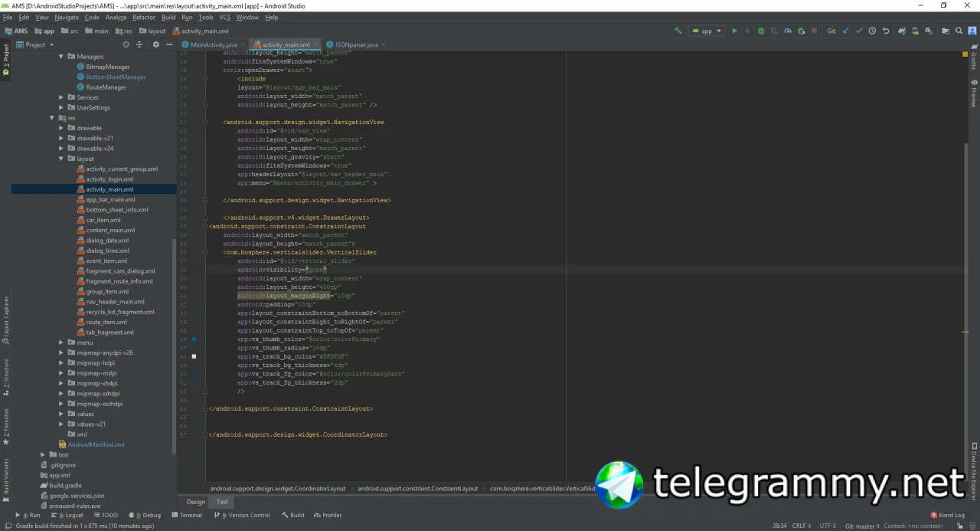Expand the values folder

[62, 414]
